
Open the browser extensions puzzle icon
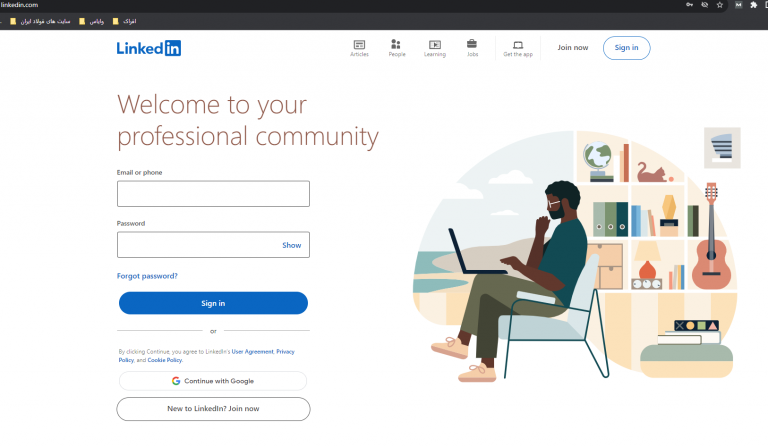753,5
